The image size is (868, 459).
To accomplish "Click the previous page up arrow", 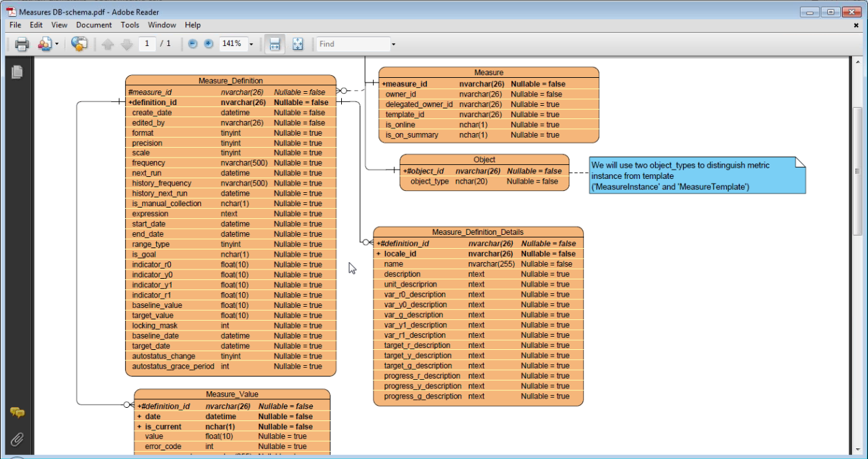I will click(108, 44).
